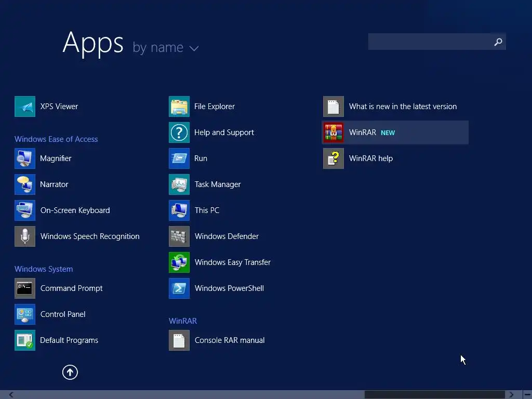
Task: Open the Control Panel icon
Action: pyautogui.click(x=25, y=314)
